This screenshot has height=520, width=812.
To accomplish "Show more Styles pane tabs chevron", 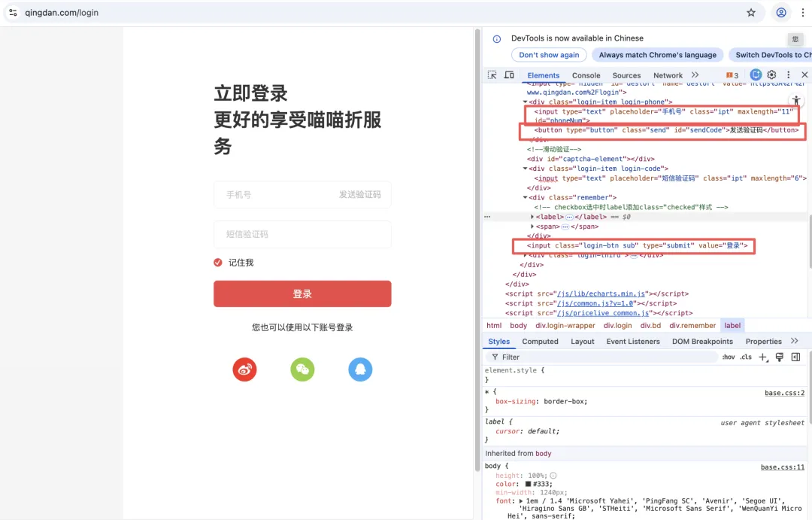I will (795, 341).
